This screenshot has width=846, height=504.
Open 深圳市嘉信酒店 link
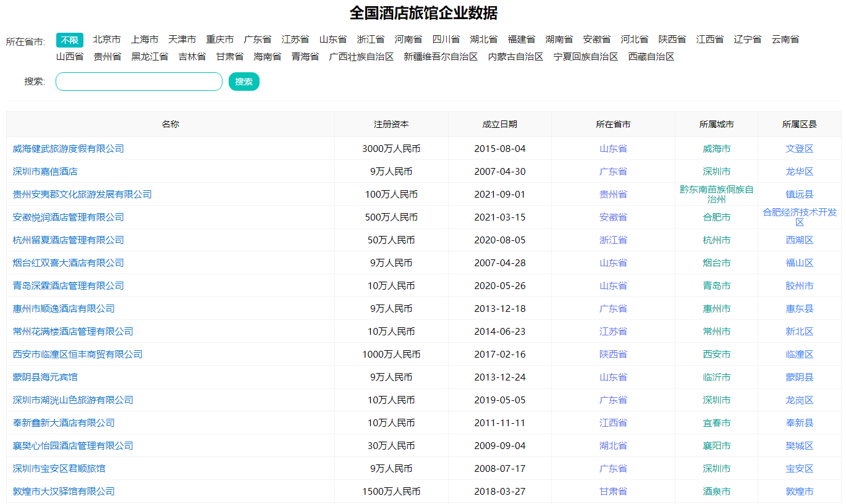point(45,172)
